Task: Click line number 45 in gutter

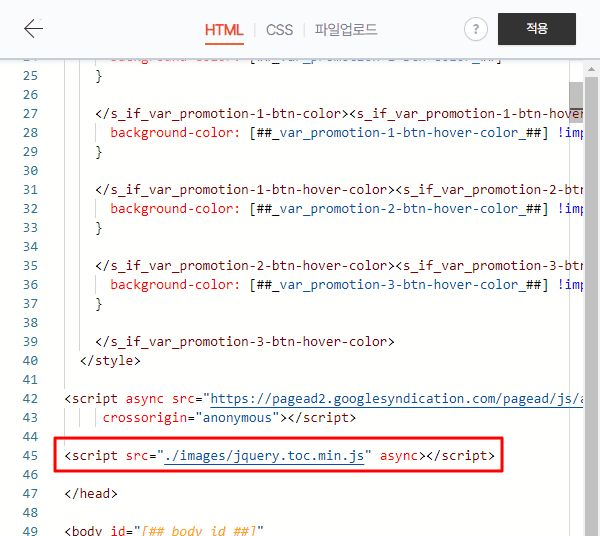Action: pyautogui.click(x=30, y=456)
